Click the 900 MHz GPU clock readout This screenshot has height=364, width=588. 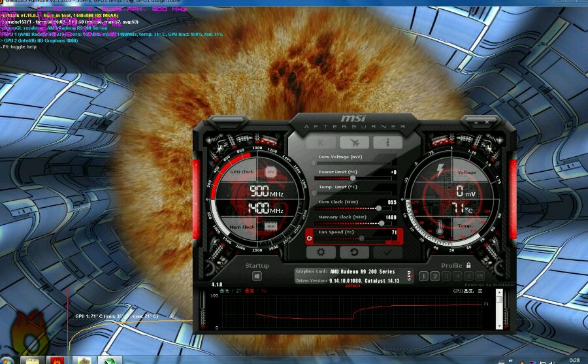267,191
